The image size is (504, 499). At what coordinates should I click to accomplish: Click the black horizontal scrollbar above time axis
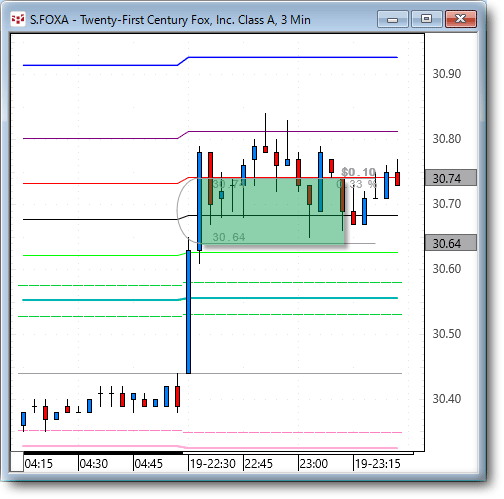103,453
